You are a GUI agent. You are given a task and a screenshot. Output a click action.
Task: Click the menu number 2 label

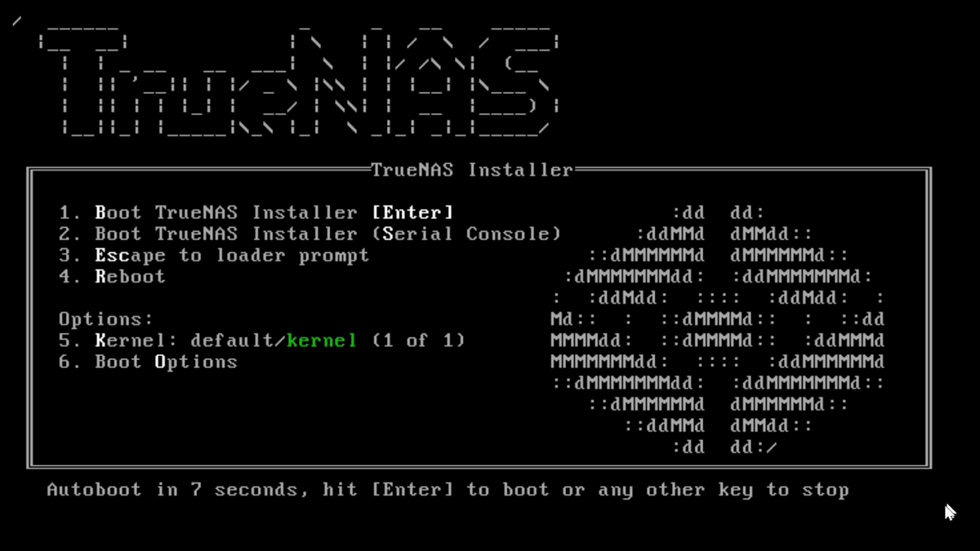click(70, 234)
